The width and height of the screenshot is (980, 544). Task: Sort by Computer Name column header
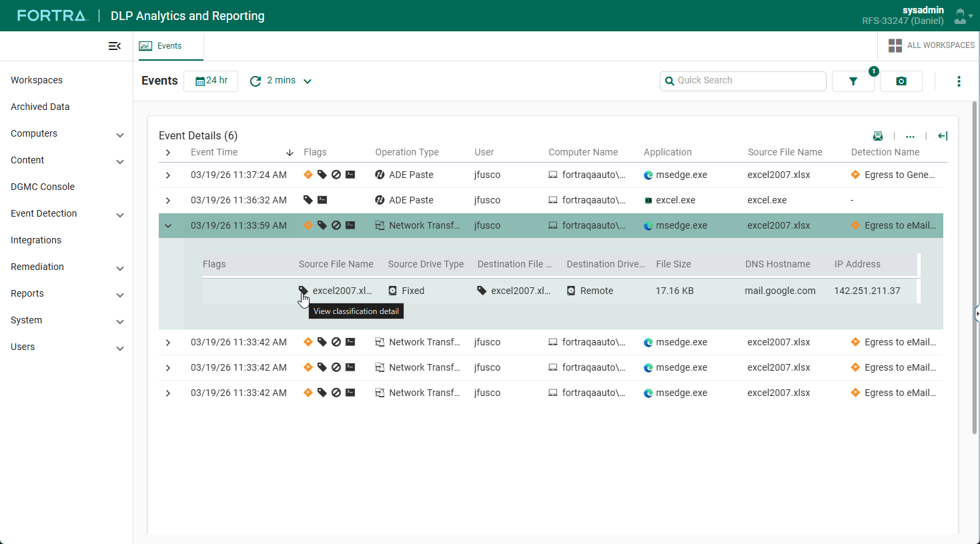coord(583,152)
